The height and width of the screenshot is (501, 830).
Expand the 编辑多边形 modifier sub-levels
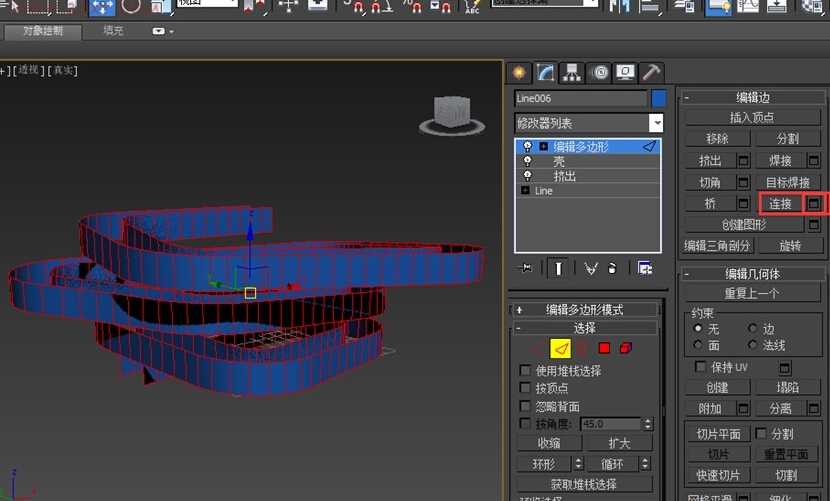tap(544, 146)
